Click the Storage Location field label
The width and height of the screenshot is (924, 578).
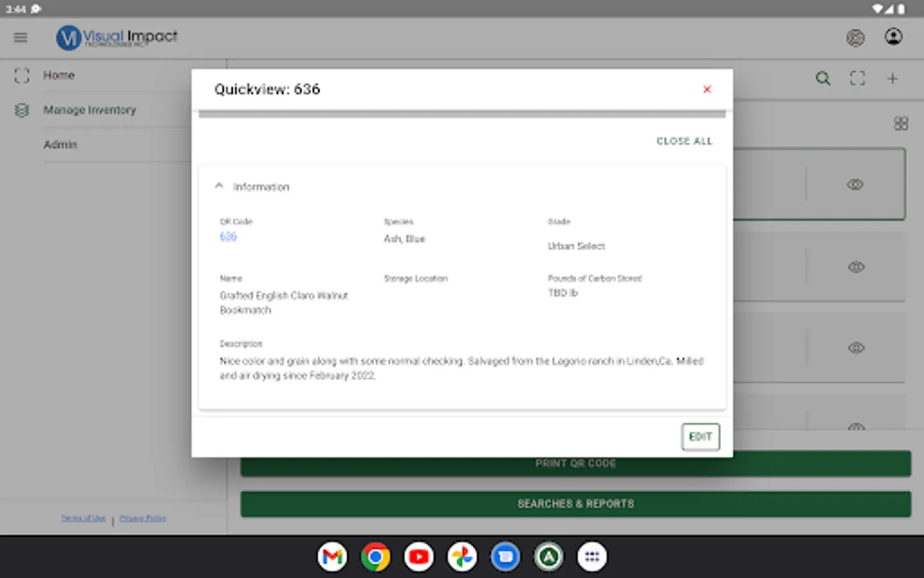(x=416, y=279)
